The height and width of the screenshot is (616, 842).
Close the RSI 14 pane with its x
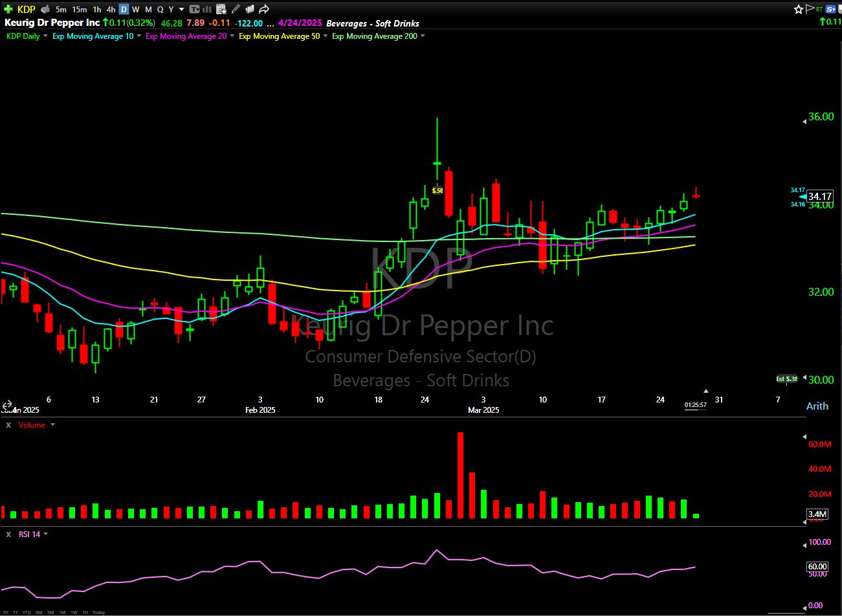[x=9, y=534]
